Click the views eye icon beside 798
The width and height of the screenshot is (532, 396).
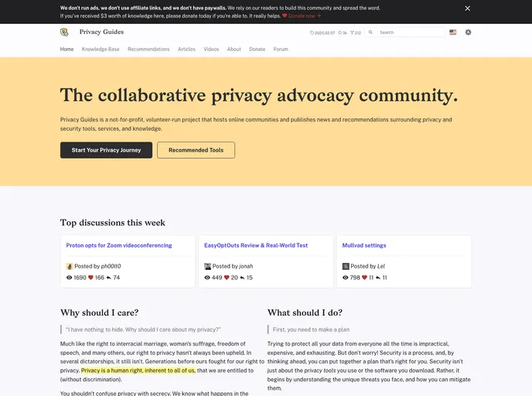pos(346,278)
